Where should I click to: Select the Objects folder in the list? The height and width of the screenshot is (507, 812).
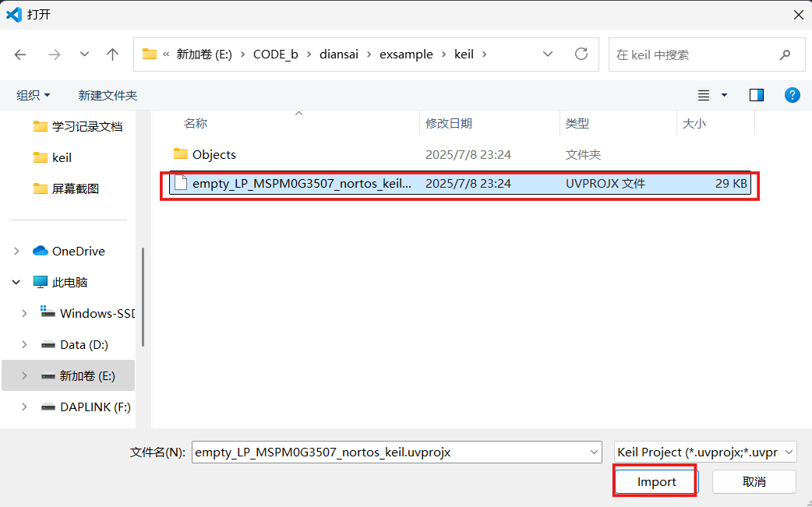(213, 154)
